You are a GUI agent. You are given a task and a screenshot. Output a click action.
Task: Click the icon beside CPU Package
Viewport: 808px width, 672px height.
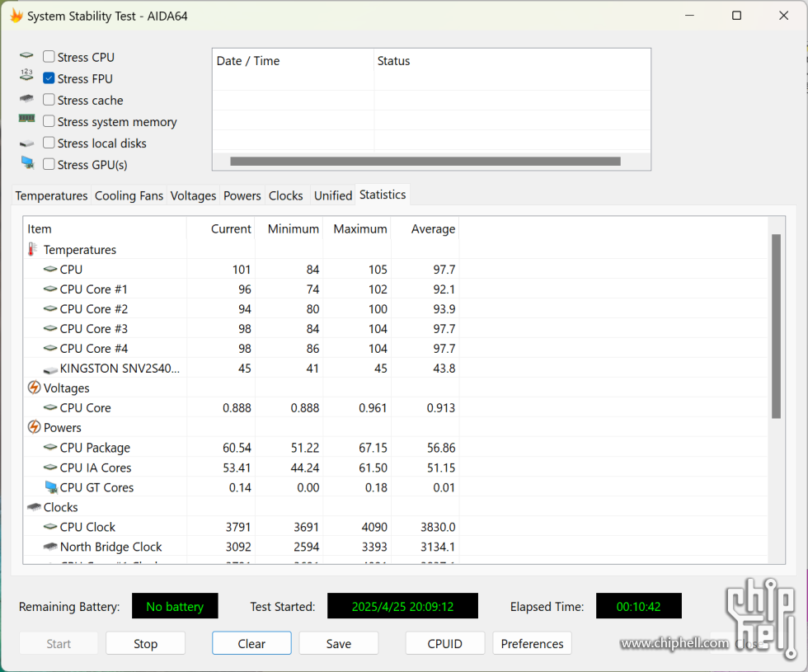point(50,447)
